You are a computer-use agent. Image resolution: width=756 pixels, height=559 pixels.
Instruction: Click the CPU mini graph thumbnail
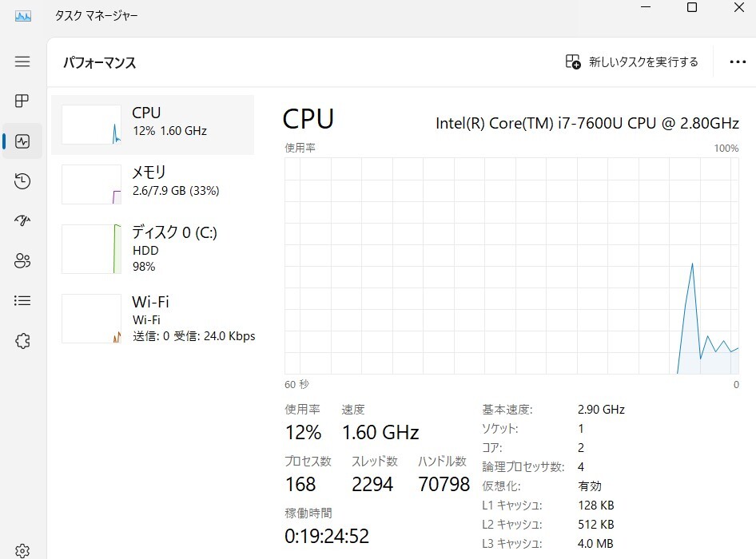(x=90, y=125)
